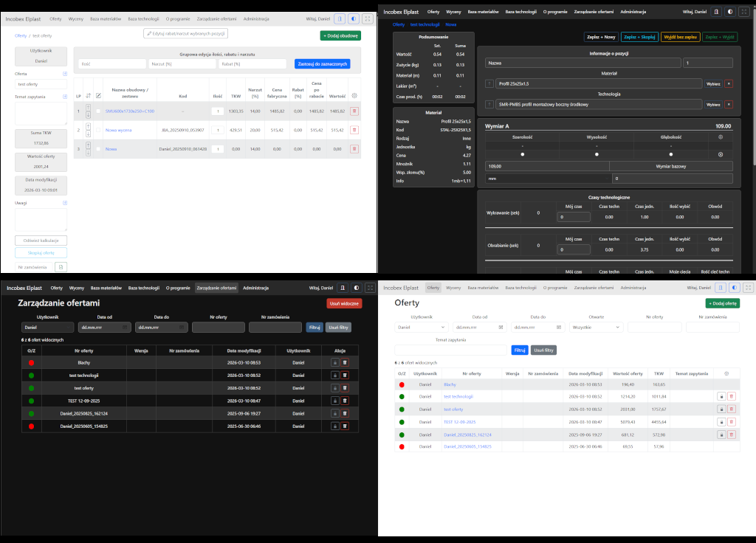Open the Otwarte dropdown showing Wszystkie

click(597, 328)
